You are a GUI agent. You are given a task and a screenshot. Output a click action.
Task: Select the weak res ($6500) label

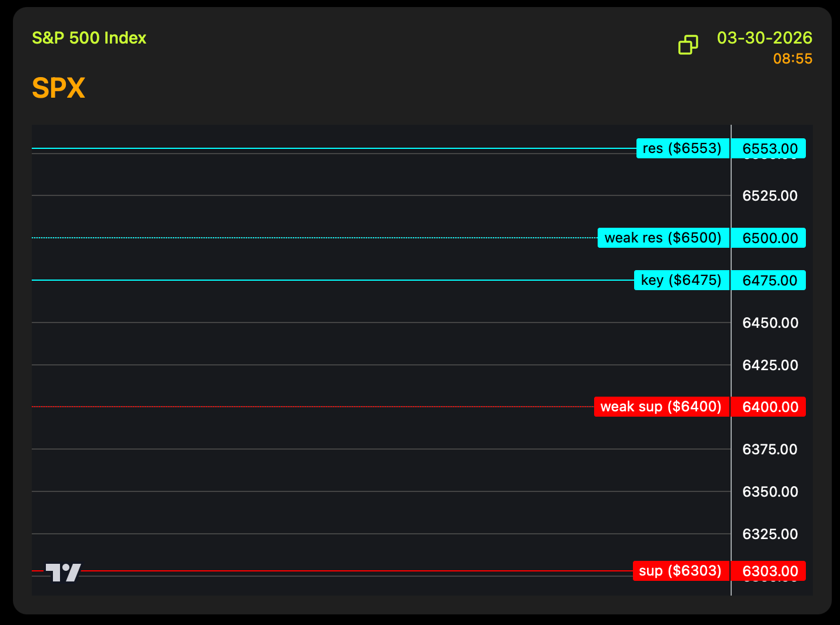pos(663,238)
